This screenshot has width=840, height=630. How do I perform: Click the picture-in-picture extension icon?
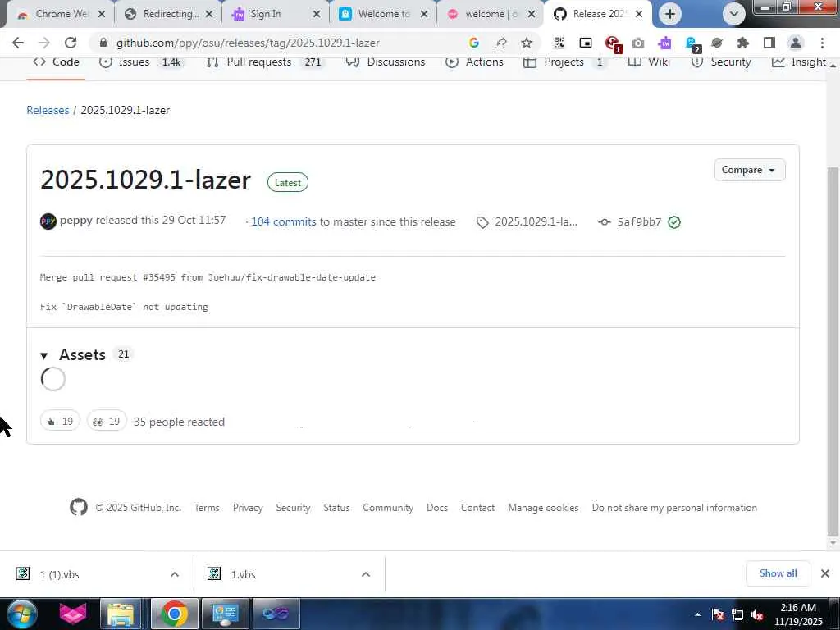point(586,43)
